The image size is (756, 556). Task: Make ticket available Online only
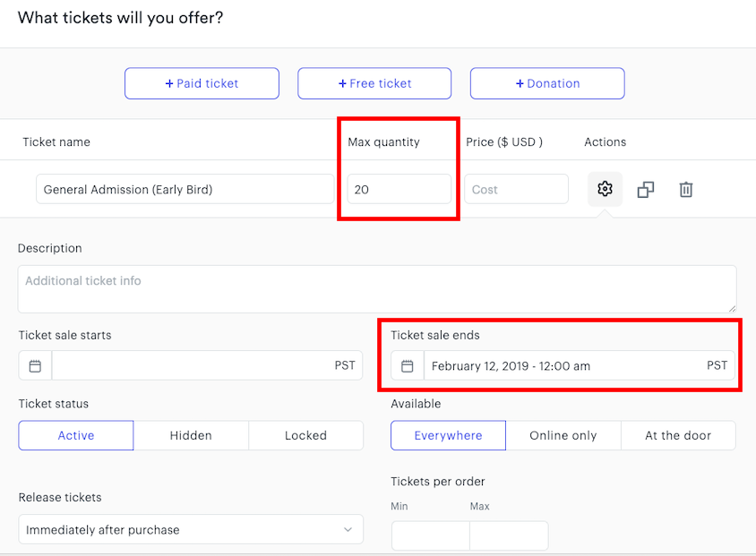[x=563, y=435]
